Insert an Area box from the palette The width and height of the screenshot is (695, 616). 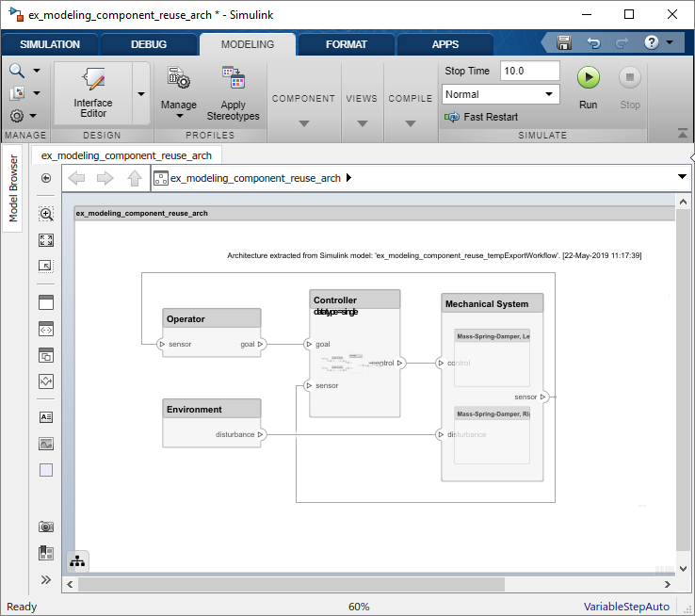pos(46,470)
